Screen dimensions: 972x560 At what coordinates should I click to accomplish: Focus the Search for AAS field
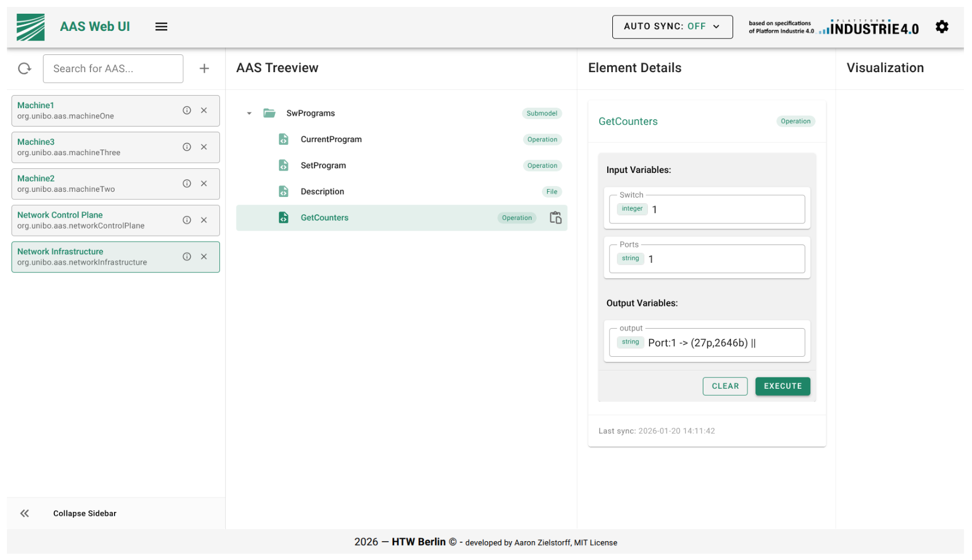point(113,69)
